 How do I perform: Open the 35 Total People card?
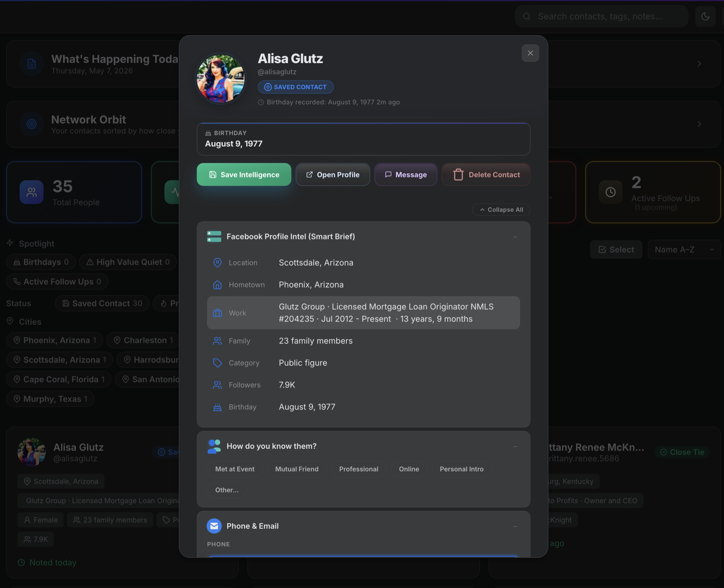74,192
